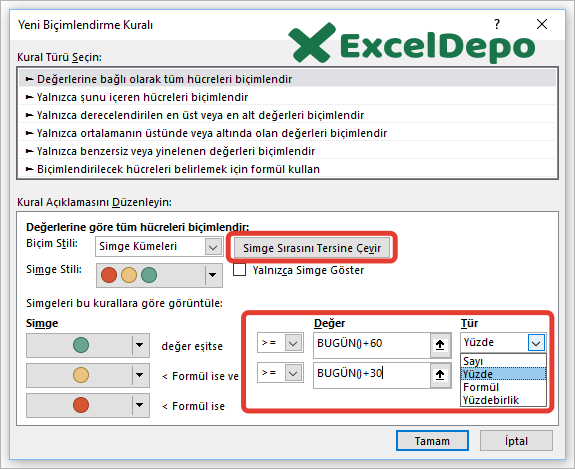The height and width of the screenshot is (469, 575).
Task: Expand the Simge Stili icon set dropdown
Action: (x=159, y=275)
